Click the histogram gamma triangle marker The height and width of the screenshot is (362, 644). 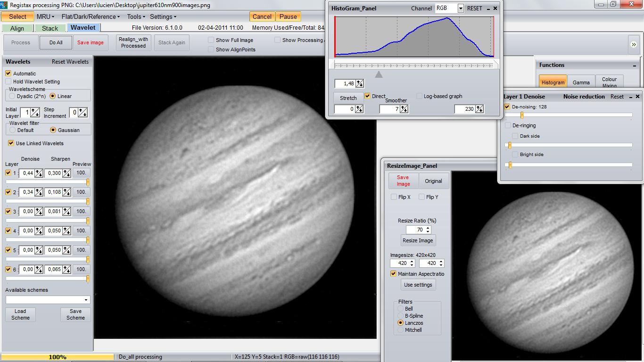coord(379,74)
